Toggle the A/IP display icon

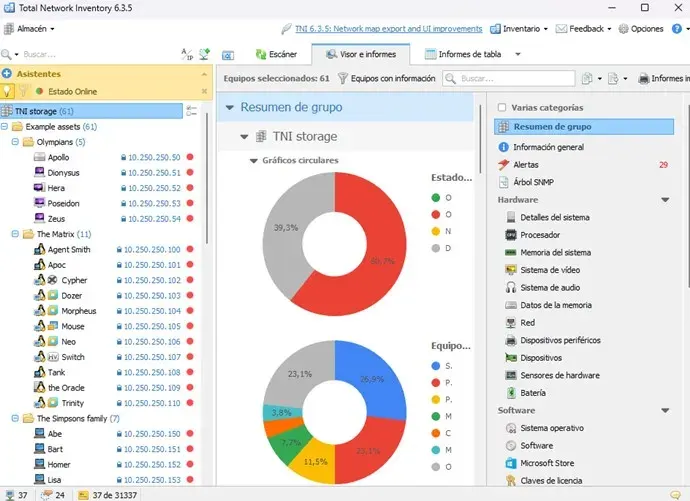coord(187,54)
